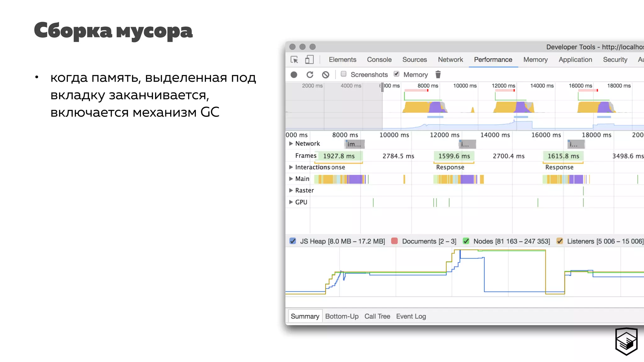This screenshot has width=644, height=362.
Task: Switch to the Bottom-Up tab
Action: pyautogui.click(x=342, y=316)
